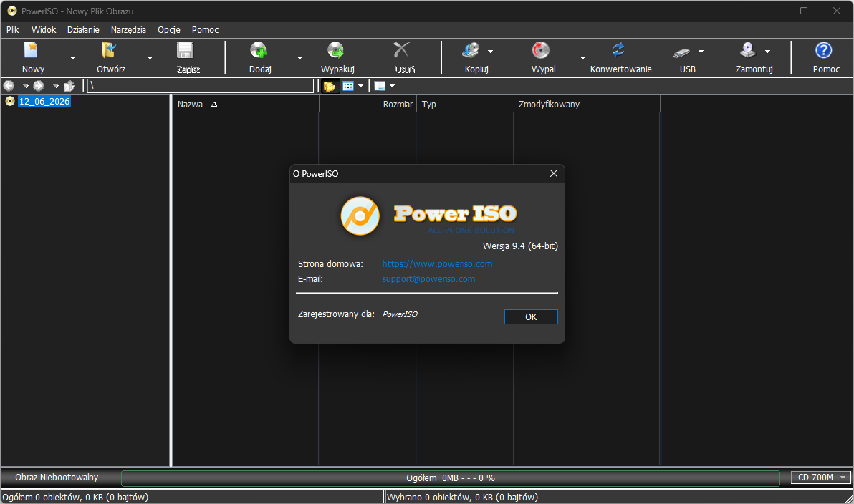854x504 pixels.
Task: Click the Wypakuj extract icon
Action: pyautogui.click(x=336, y=50)
